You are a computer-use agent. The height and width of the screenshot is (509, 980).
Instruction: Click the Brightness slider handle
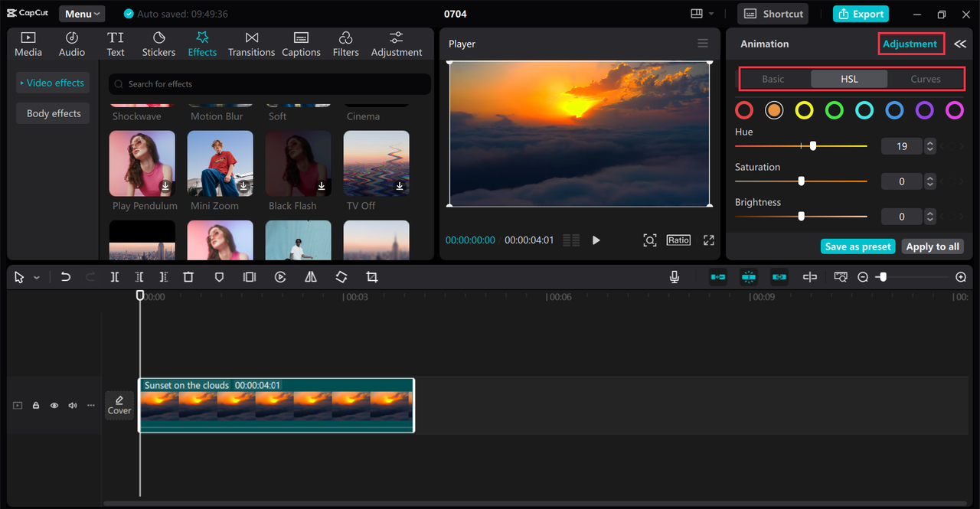802,216
